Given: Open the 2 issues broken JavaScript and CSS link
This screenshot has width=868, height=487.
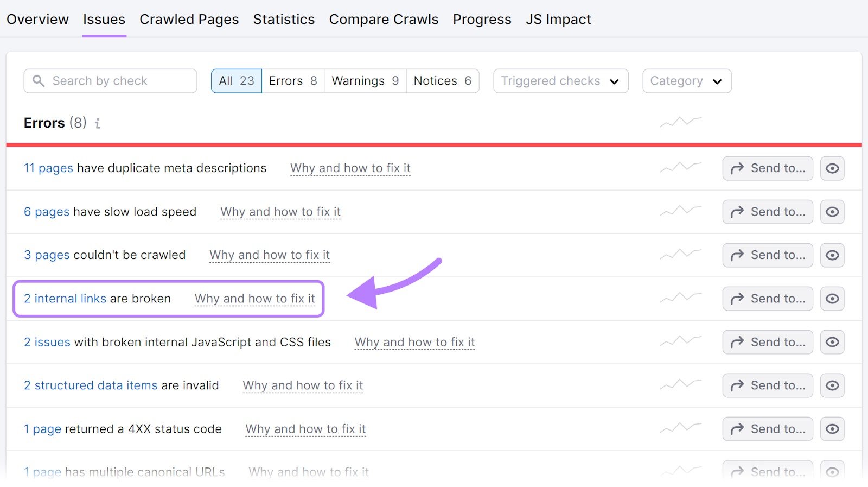Looking at the screenshot, I should pos(47,342).
